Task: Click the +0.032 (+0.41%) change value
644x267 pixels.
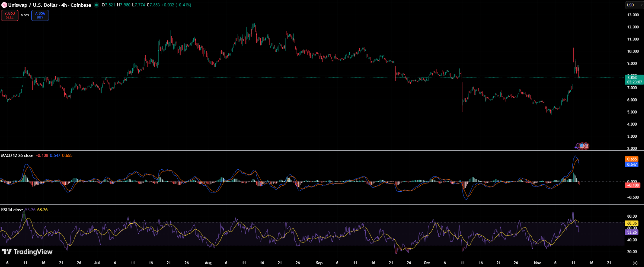Action: pyautogui.click(x=176, y=5)
